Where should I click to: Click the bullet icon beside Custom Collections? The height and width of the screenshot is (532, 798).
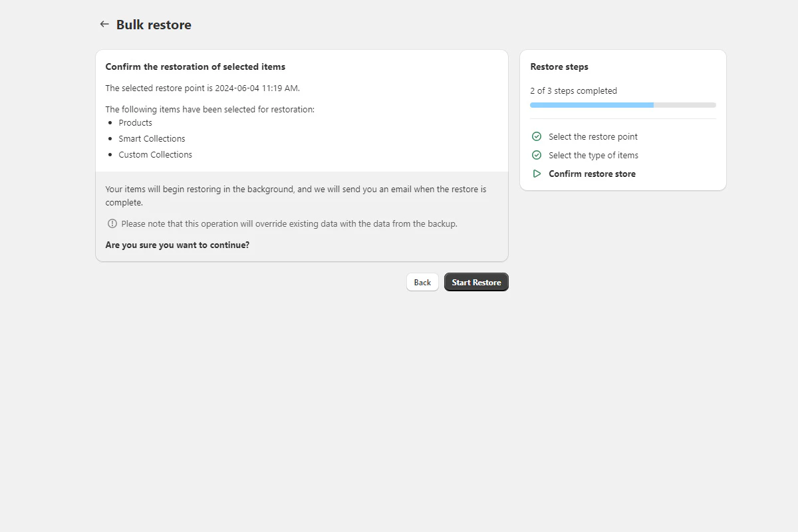coord(110,154)
